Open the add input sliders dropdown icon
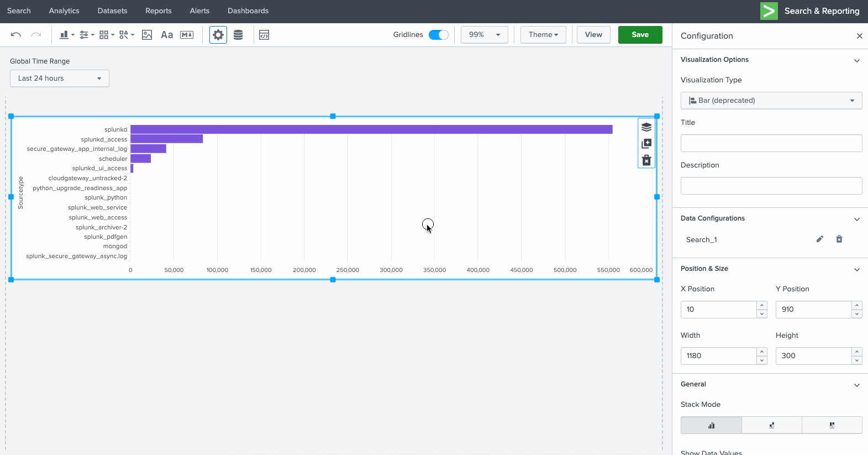Viewport: 868px width, 455px height. pyautogui.click(x=87, y=35)
